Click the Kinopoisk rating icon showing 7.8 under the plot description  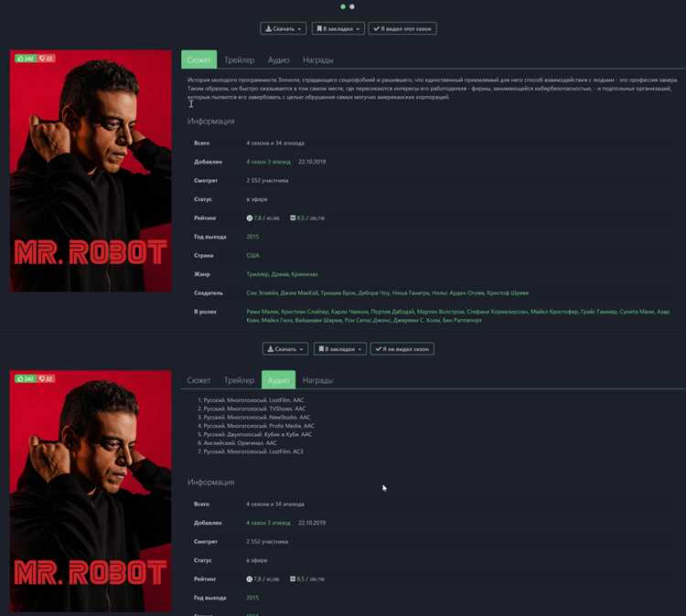point(250,218)
